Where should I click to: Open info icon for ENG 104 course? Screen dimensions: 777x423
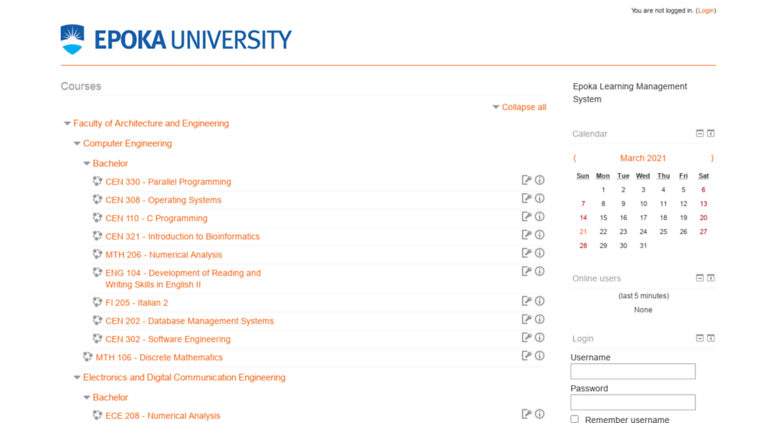(x=540, y=271)
